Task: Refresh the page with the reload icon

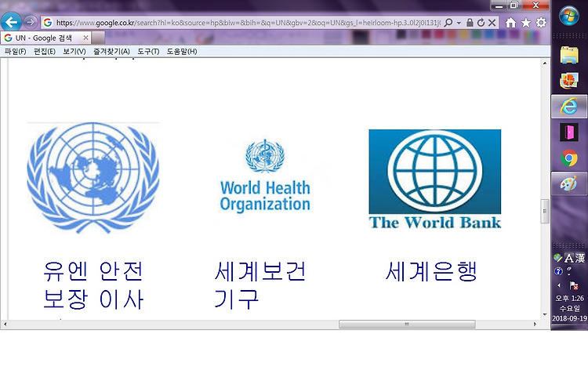Action: pyautogui.click(x=481, y=23)
